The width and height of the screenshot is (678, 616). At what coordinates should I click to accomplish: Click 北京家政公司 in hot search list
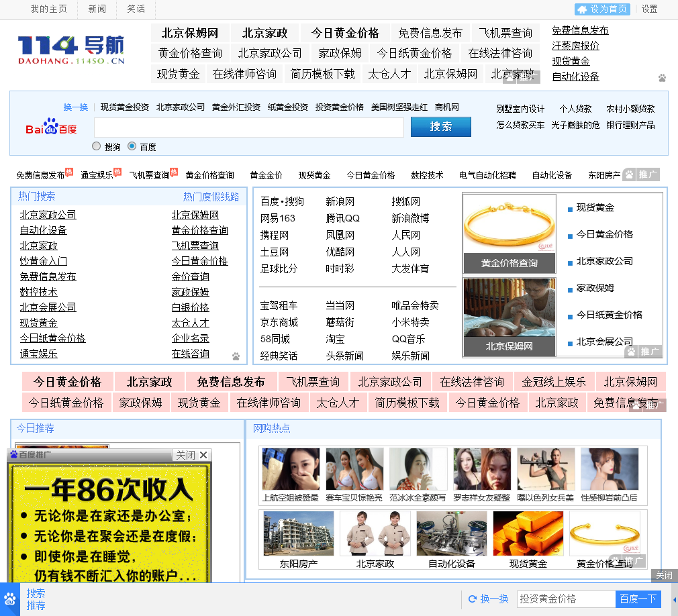(x=48, y=215)
